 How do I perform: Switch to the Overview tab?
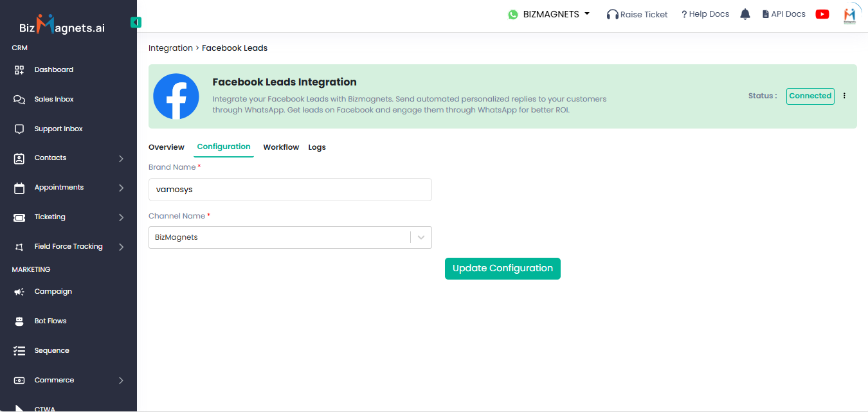coord(166,147)
